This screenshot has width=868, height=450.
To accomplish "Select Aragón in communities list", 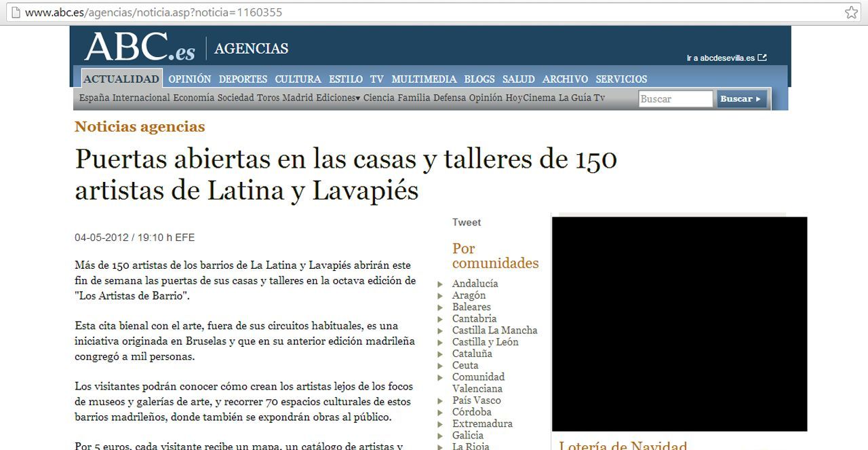I will (x=469, y=295).
